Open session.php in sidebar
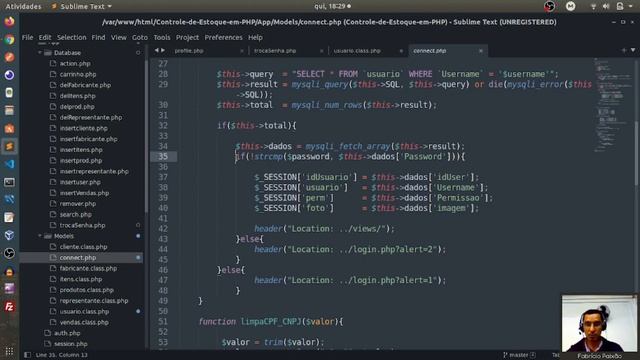This screenshot has width=640, height=360. tap(71, 344)
